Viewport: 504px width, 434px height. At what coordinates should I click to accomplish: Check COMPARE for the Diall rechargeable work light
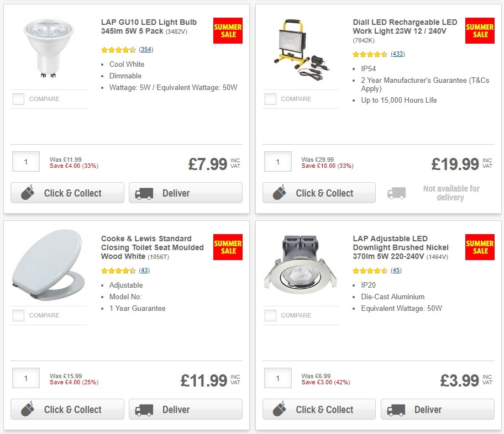270,99
